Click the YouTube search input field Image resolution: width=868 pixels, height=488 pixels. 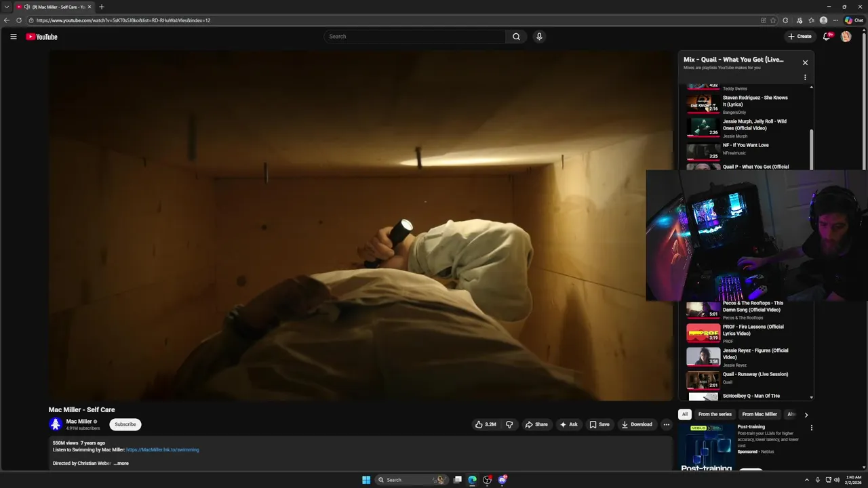(x=415, y=37)
